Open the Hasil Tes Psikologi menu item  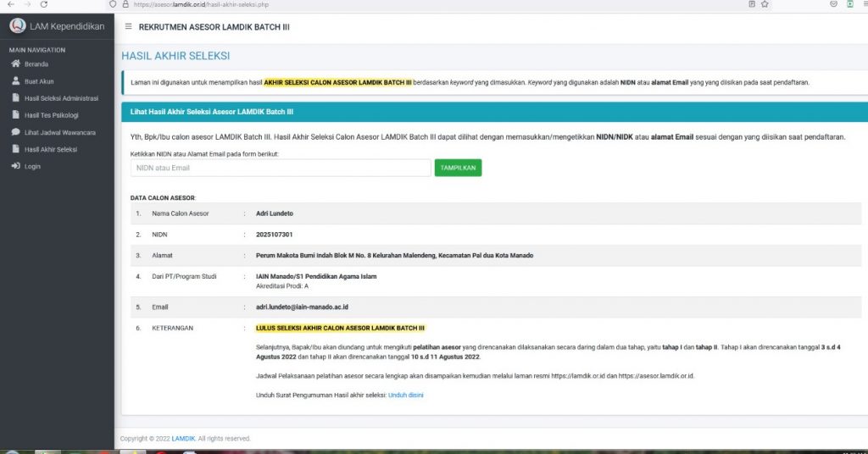click(x=51, y=115)
